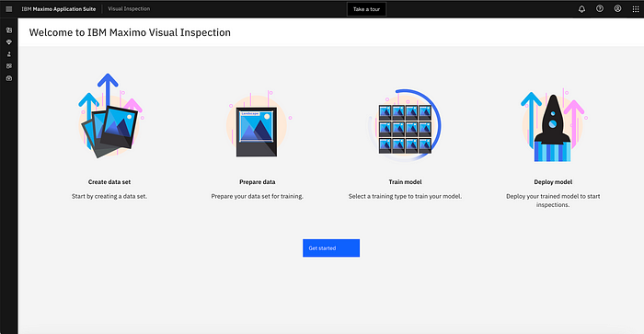This screenshot has height=334, width=644.
Task: Click the Take a tour button
Action: pos(366,9)
